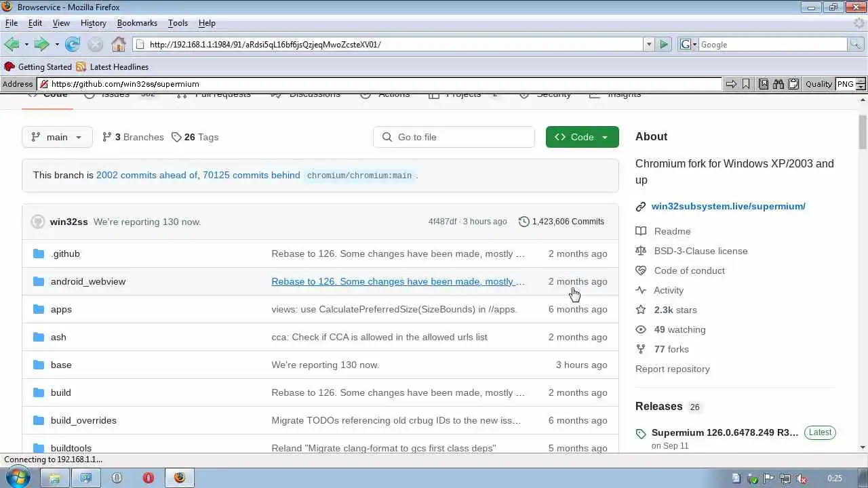Open the 70125 commits behind link
The height and width of the screenshot is (488, 868).
pyautogui.click(x=252, y=175)
